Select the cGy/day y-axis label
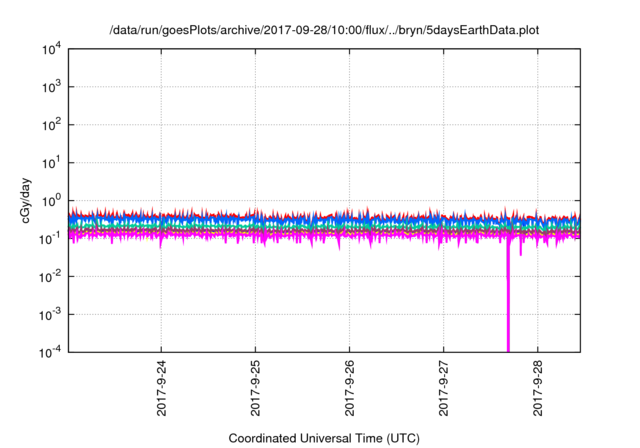 point(25,200)
